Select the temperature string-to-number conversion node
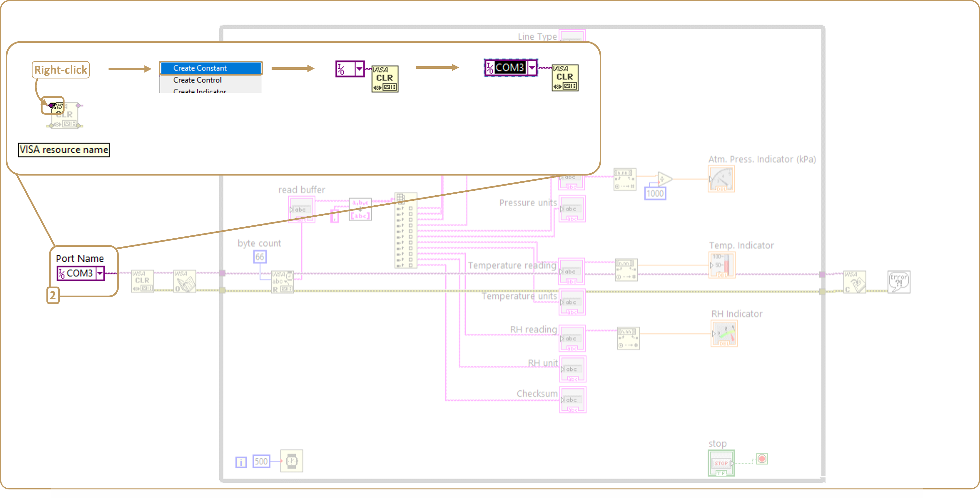 626,270
